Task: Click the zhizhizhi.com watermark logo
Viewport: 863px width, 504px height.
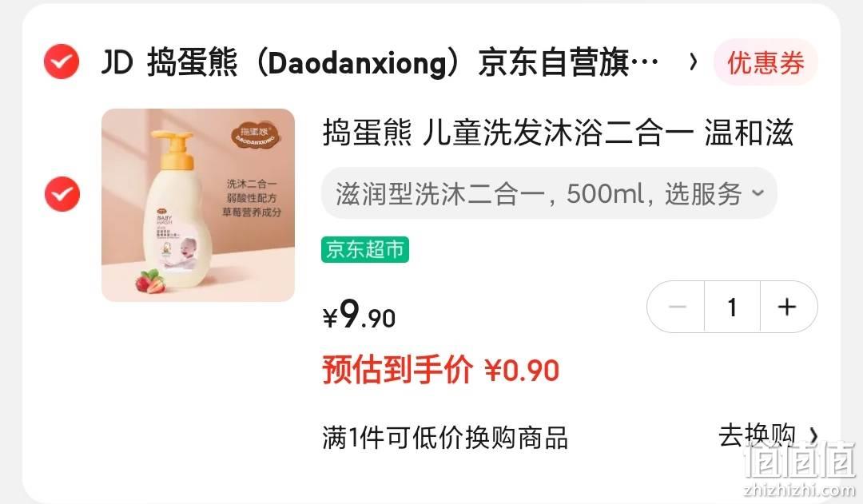Action: (799, 470)
